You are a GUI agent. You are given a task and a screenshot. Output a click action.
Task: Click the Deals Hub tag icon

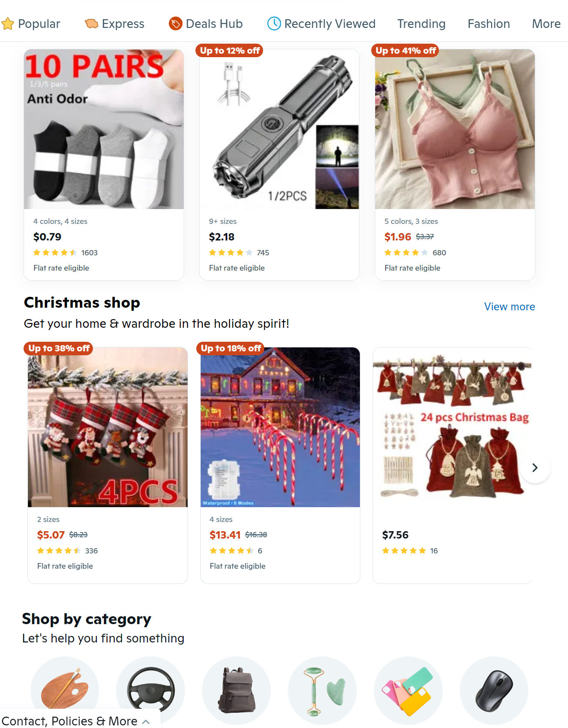pyautogui.click(x=175, y=24)
